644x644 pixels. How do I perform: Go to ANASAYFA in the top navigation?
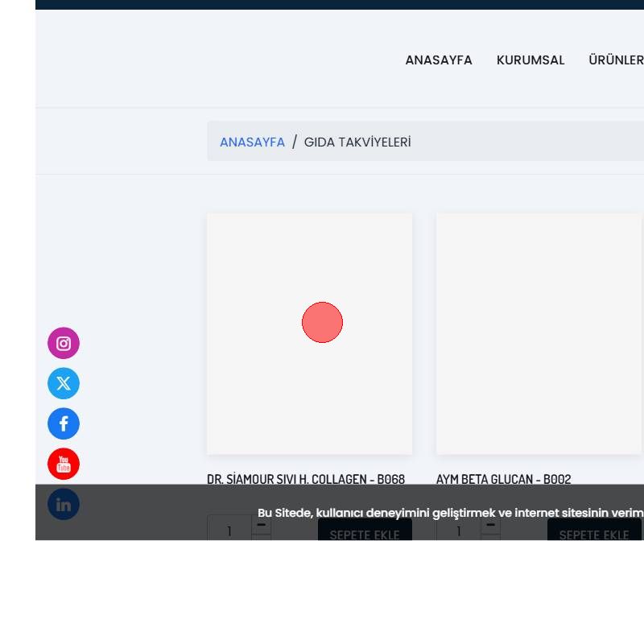coord(439,60)
